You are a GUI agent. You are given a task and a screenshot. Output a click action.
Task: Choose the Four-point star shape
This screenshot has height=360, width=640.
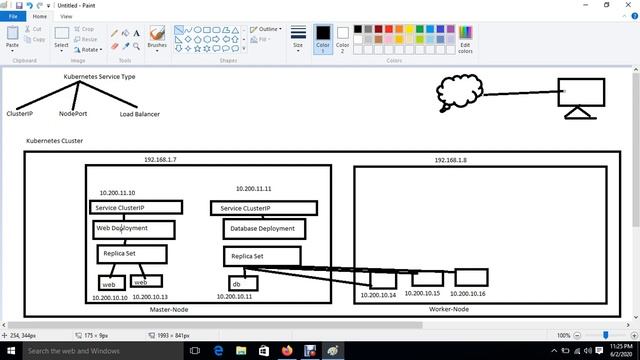[188, 49]
